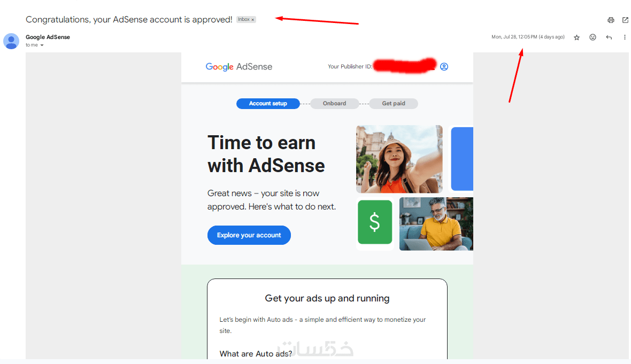Click the photo of woman in hat
This screenshot has width=631, height=364.
pyautogui.click(x=399, y=159)
